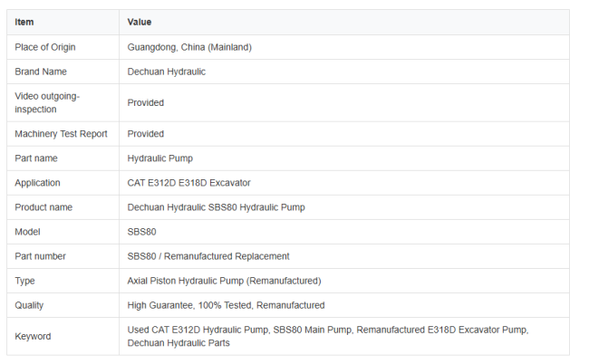Select 'Video outgoing-inspection' label cell

[x=63, y=103]
